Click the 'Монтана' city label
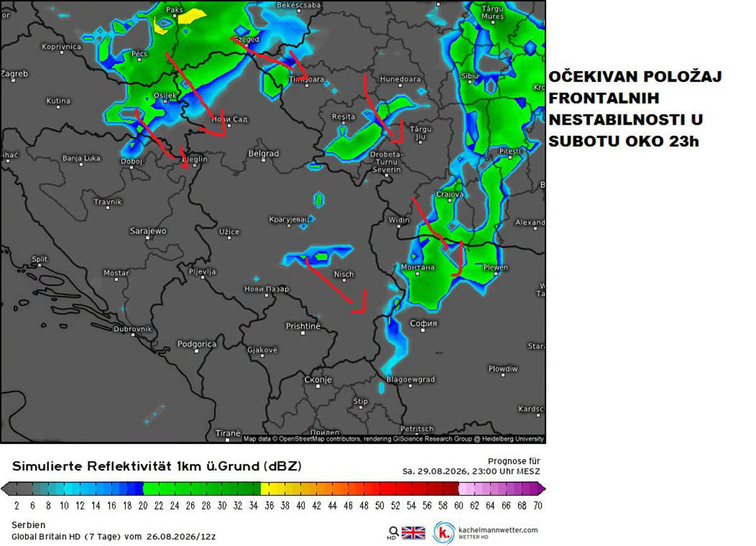The image size is (756, 546). (x=418, y=267)
